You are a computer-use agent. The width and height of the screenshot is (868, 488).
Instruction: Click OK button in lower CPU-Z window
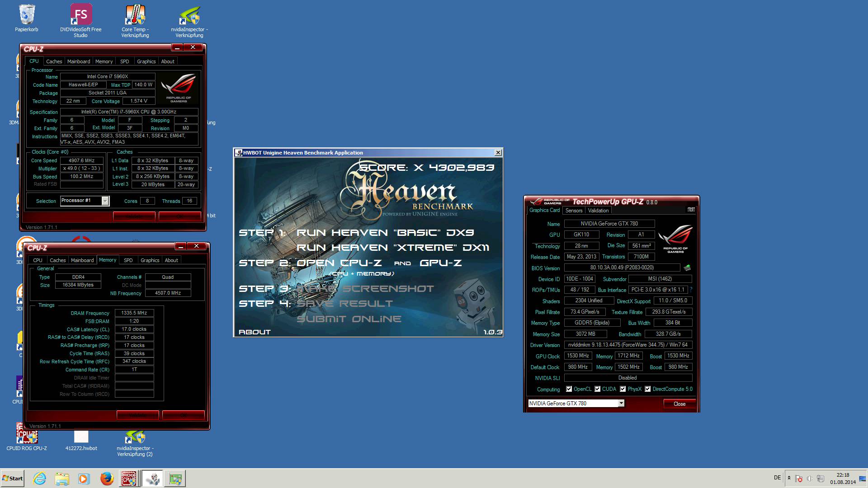pos(184,415)
